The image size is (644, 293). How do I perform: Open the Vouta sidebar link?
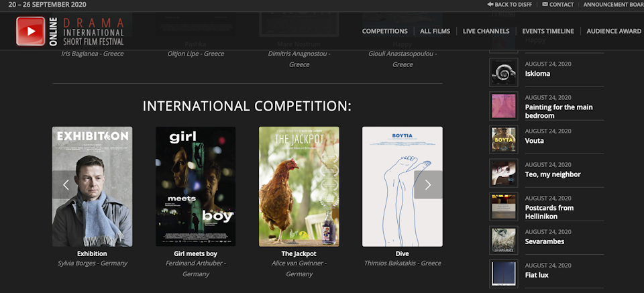point(535,141)
